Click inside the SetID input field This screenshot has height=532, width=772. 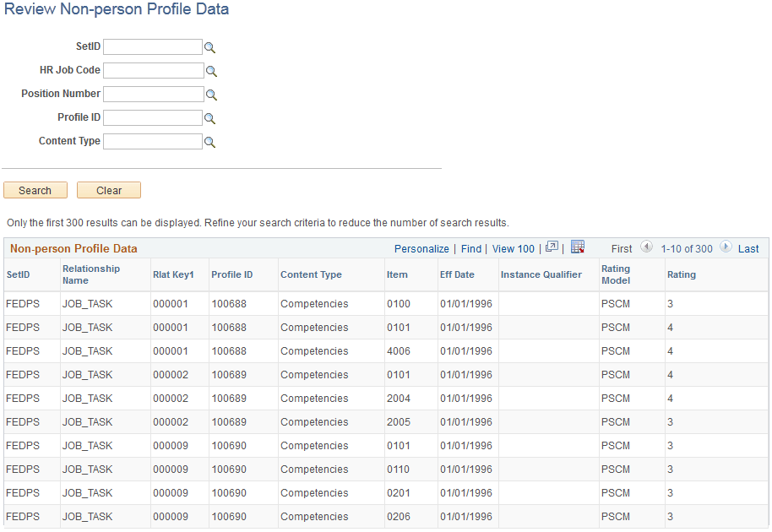(x=153, y=47)
